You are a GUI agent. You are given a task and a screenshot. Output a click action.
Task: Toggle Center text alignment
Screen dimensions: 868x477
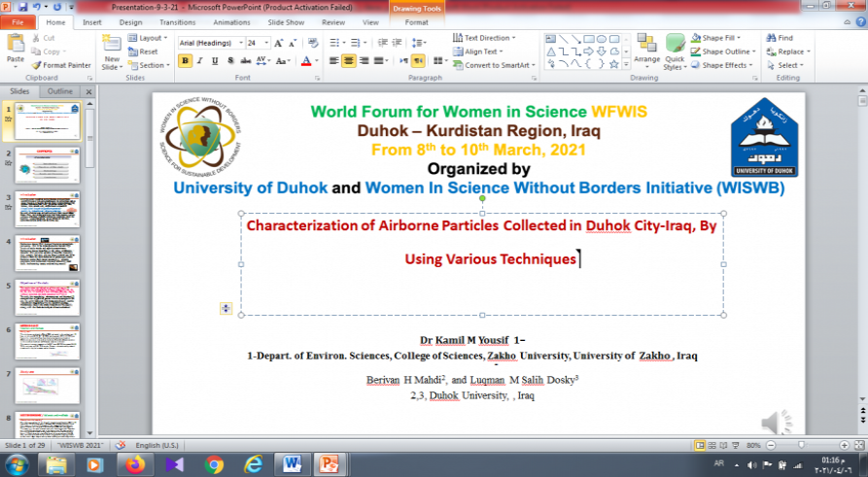coord(348,60)
